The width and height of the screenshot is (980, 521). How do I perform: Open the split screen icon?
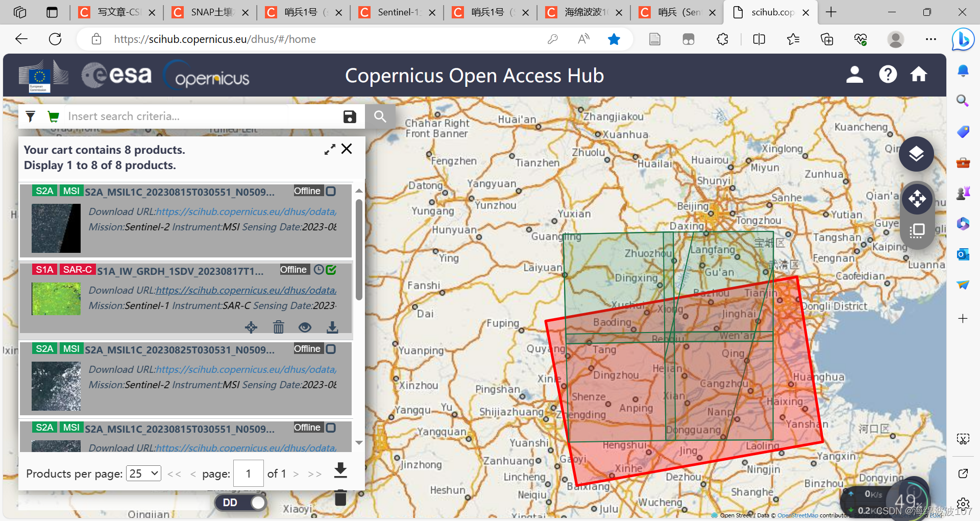tap(759, 39)
